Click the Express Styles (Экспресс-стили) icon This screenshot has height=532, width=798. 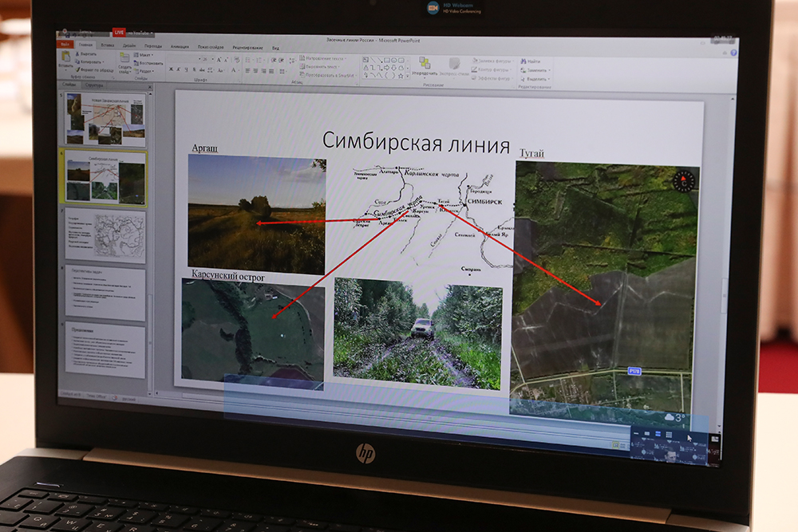pos(454,65)
